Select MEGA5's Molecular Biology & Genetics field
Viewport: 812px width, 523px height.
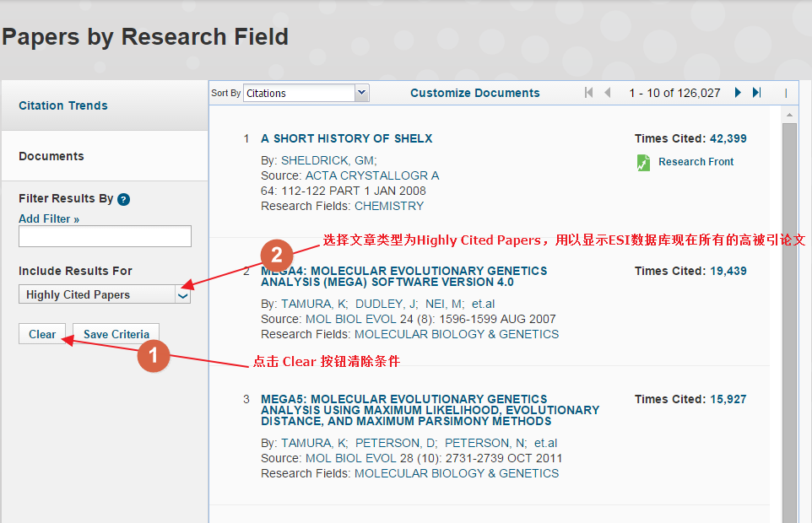457,473
